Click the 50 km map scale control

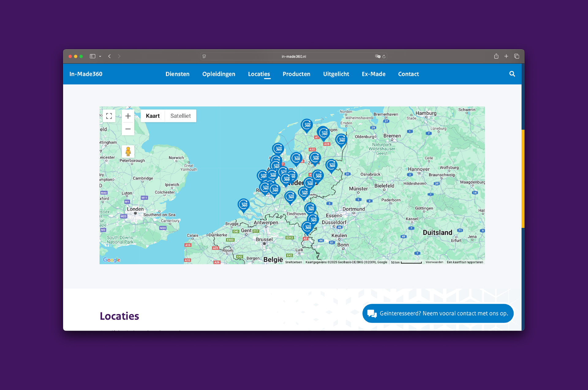pyautogui.click(x=406, y=262)
